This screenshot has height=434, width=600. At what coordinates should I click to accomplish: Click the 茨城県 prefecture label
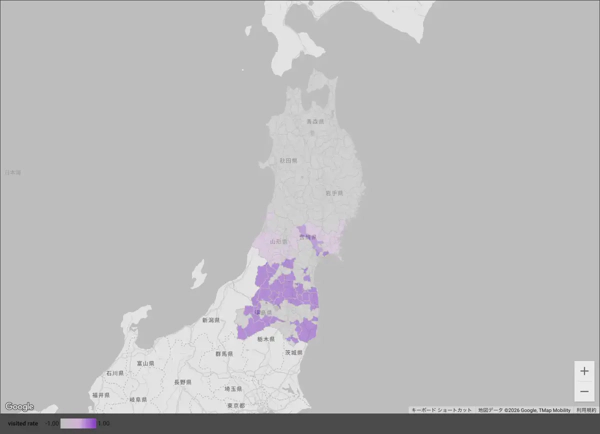pos(293,352)
